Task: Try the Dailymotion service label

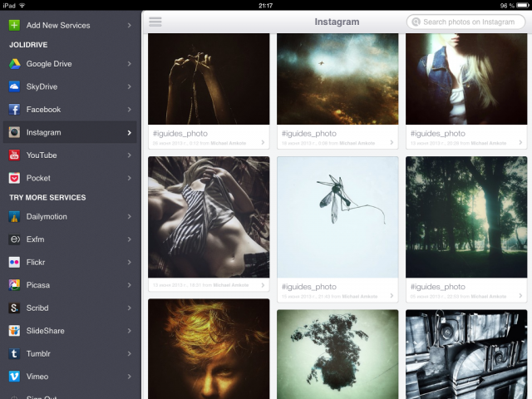Action: pyautogui.click(x=47, y=216)
